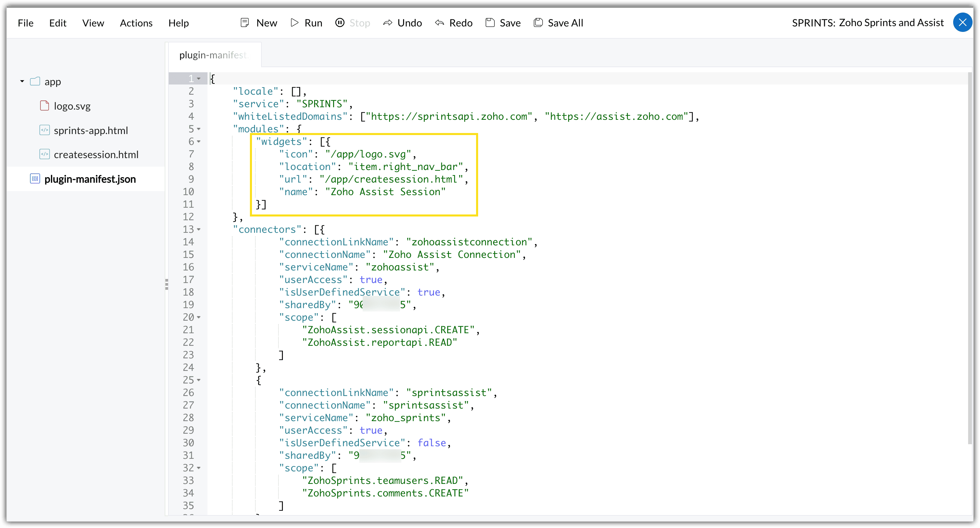Click "Zoho Assist Session" name value

(x=385, y=192)
